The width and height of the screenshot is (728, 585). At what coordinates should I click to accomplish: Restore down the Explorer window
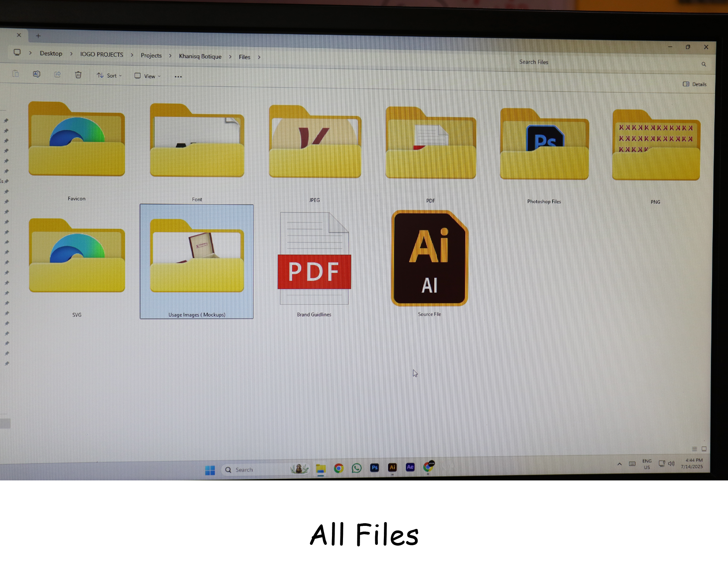[x=688, y=47]
